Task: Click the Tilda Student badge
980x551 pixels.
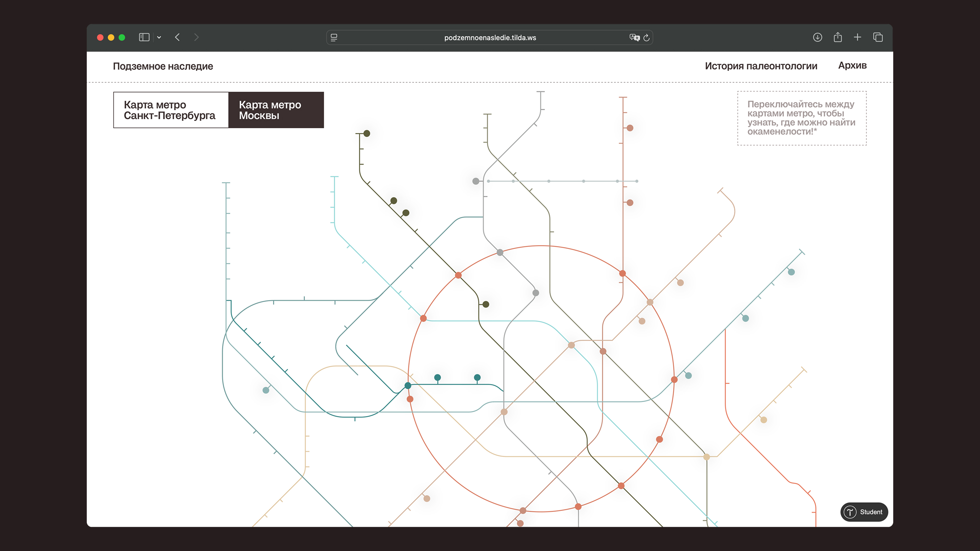Action: coord(864,512)
